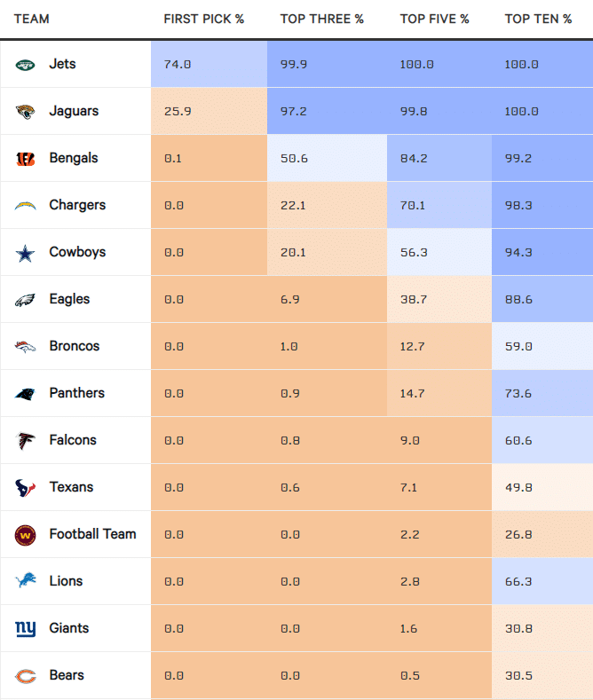Sort by the TOP THREE % column
The image size is (593, 700).
click(321, 19)
